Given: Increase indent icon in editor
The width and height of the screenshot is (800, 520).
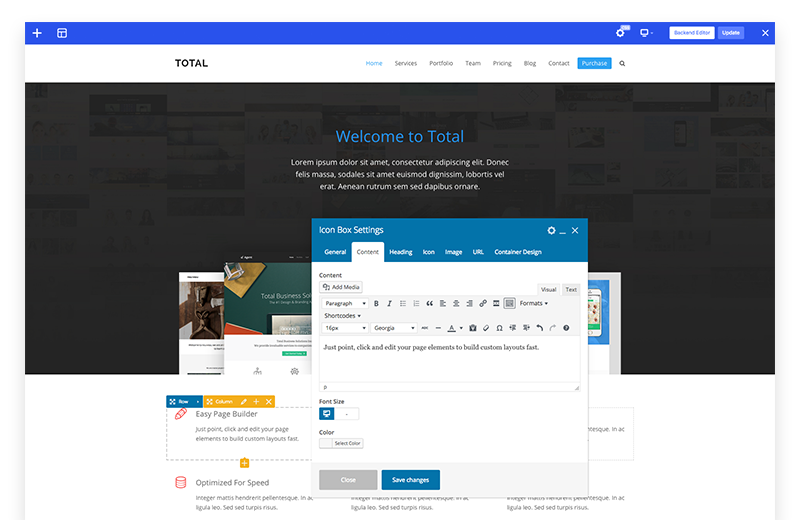Looking at the screenshot, I should click(x=526, y=328).
